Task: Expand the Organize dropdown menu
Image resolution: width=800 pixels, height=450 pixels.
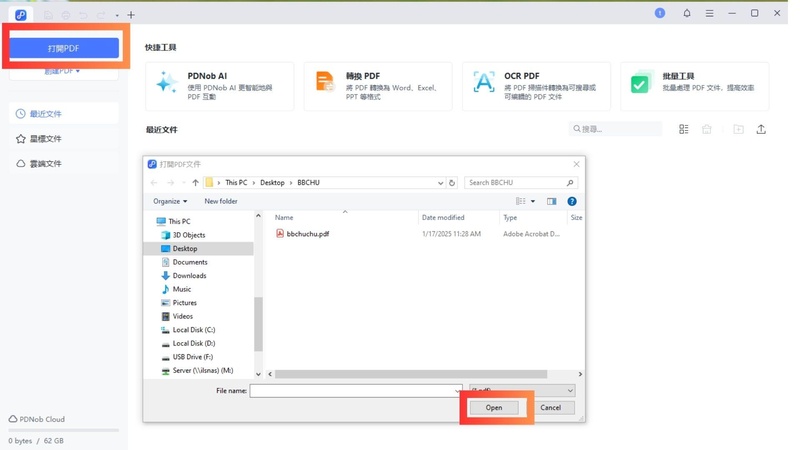Action: [170, 201]
